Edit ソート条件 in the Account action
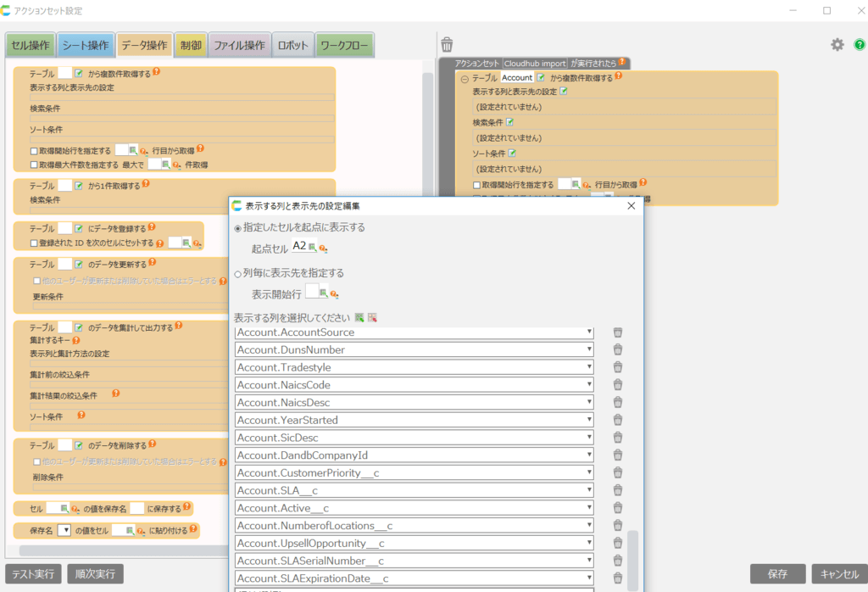 click(512, 153)
